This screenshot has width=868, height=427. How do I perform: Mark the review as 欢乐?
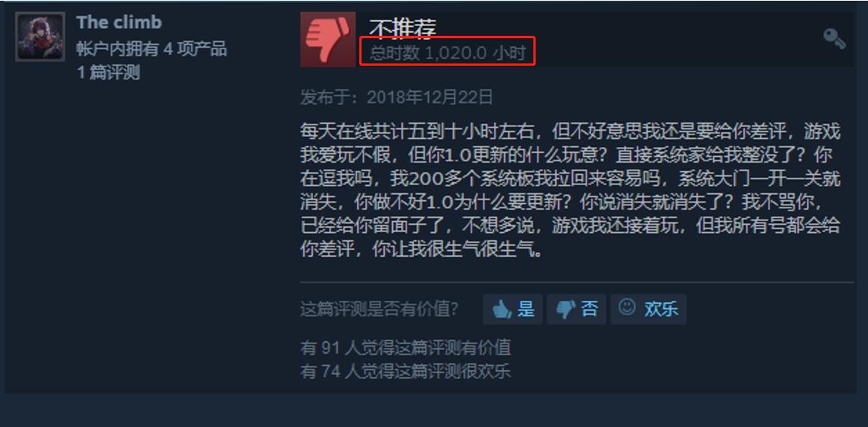pos(648,309)
